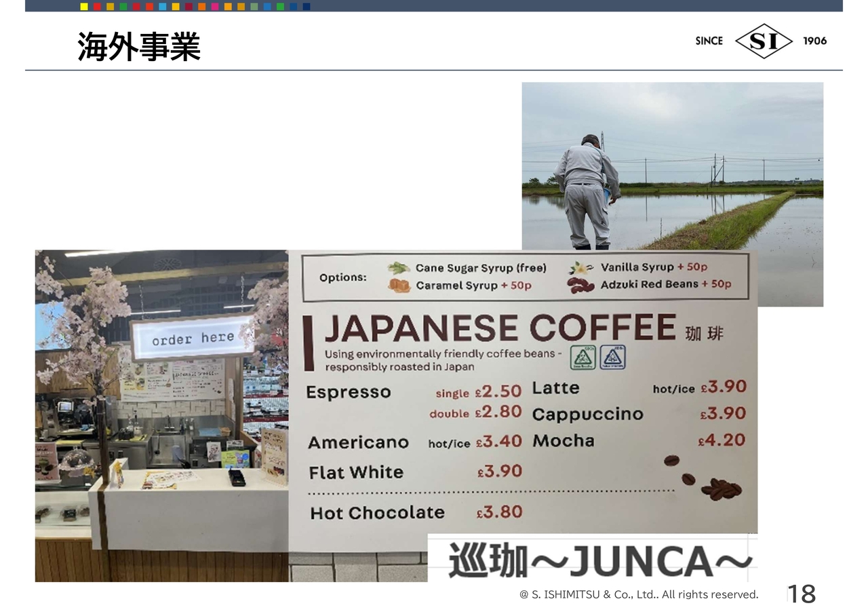Click the page number 18
The height and width of the screenshot is (614, 868).
tap(802, 594)
